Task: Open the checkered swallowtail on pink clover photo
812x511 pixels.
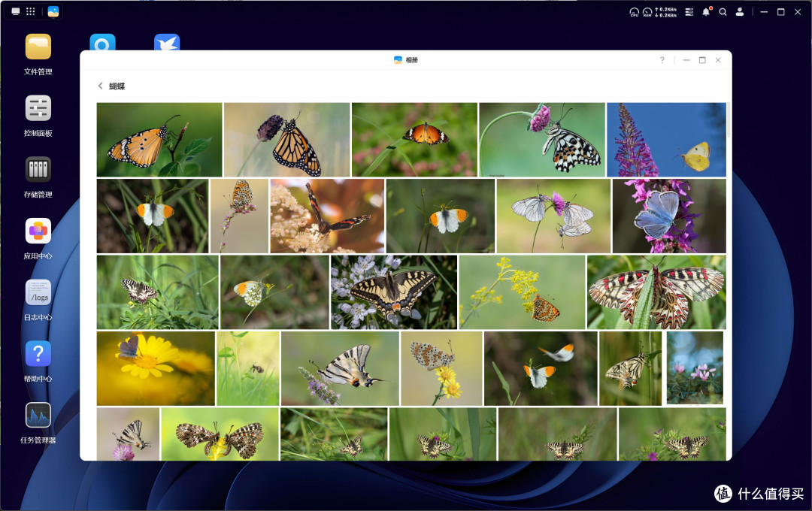Action: click(x=542, y=140)
